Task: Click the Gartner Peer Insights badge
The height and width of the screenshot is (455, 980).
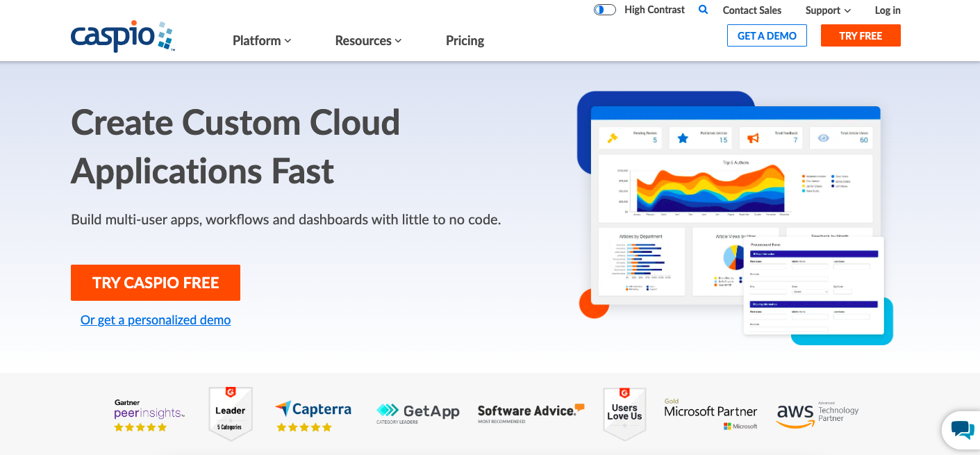Action: click(x=149, y=415)
